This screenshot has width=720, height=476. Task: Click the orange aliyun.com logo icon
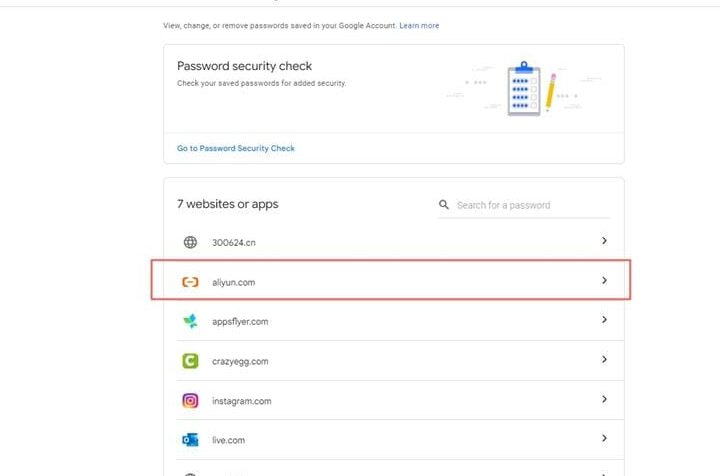(190, 282)
